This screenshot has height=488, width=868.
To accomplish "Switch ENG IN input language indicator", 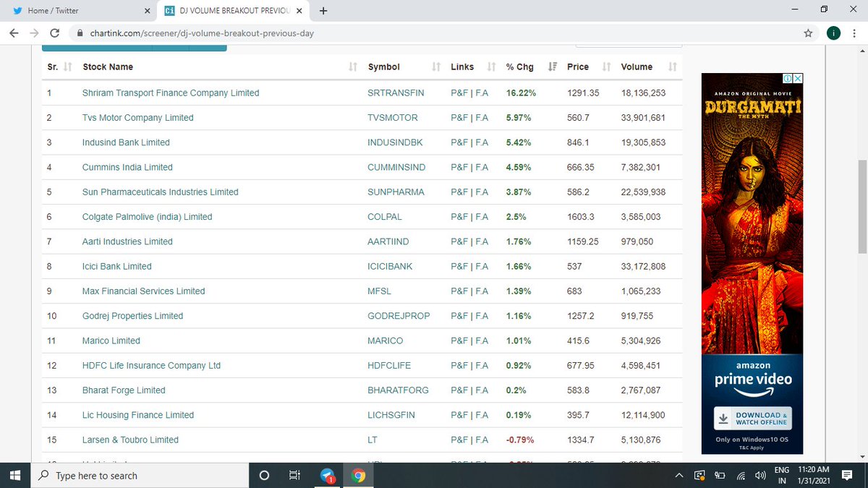I will click(782, 475).
